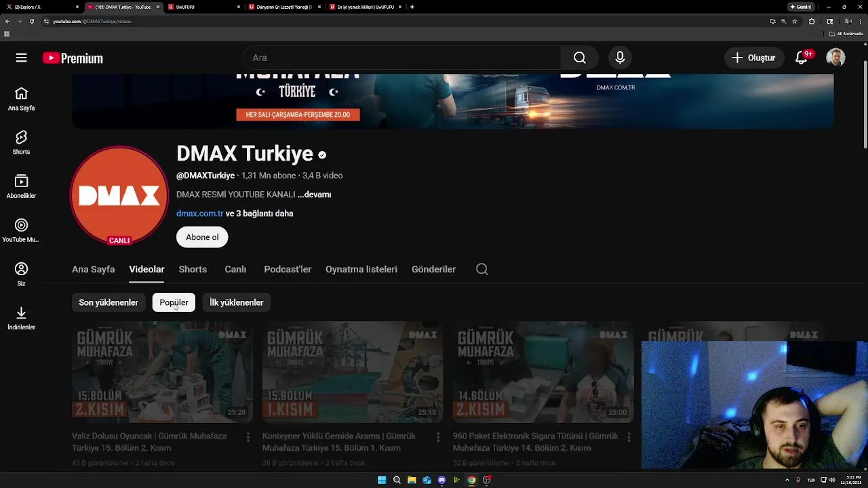Bookmark this page with star icon
868x488 pixels.
coord(795,21)
